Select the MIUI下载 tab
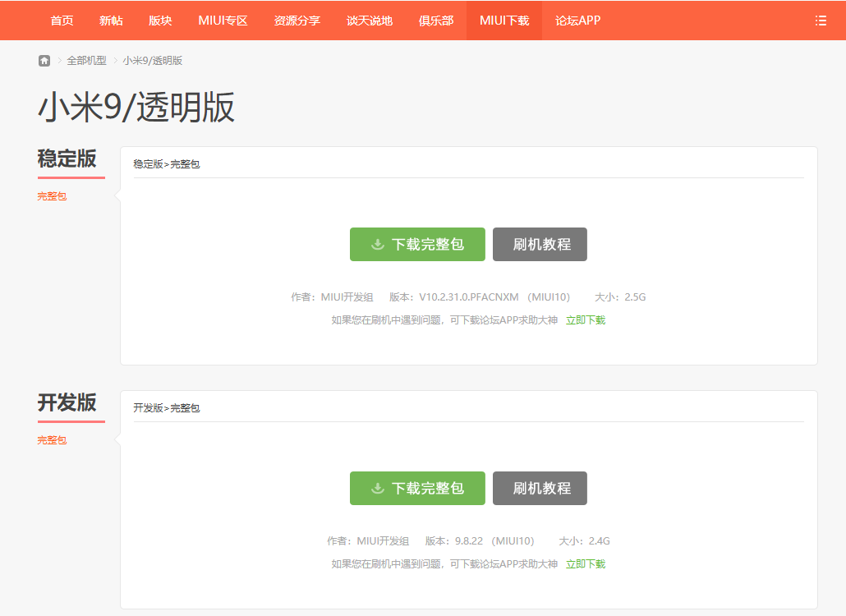 (504, 21)
